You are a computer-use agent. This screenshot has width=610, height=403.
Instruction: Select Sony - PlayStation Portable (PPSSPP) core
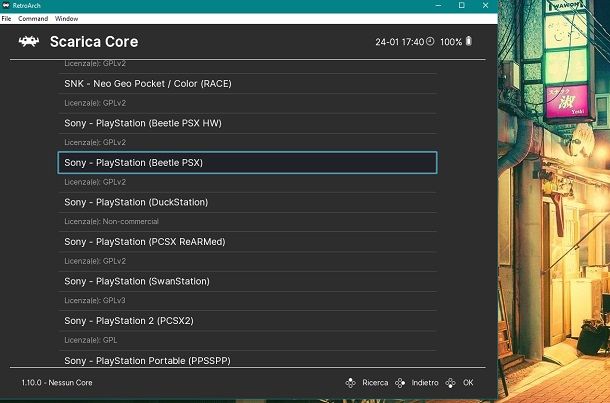point(247,360)
